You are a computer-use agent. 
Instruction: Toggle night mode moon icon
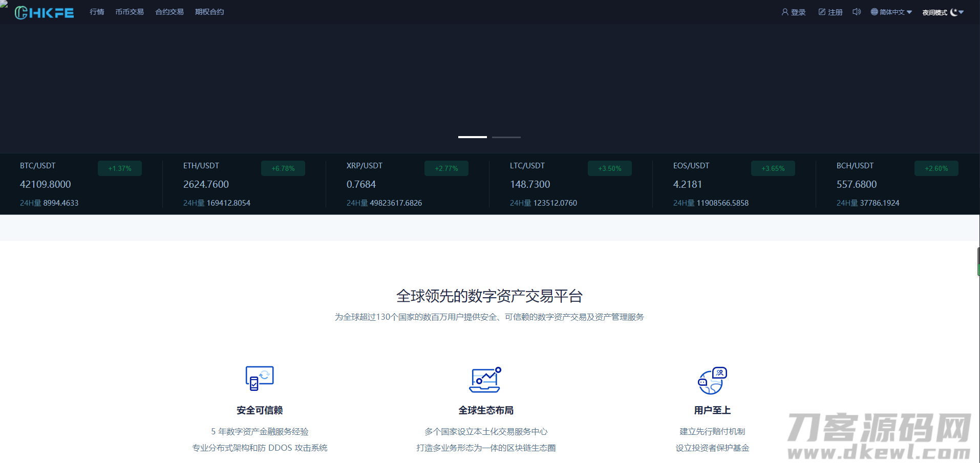point(954,12)
